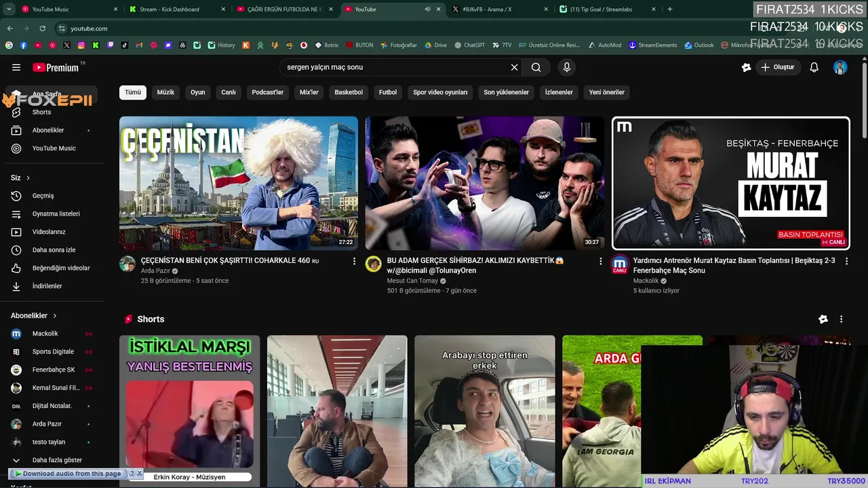The width and height of the screenshot is (868, 488).
Task: Play the ÇEÇENİSTAN video thumbnail
Action: click(x=239, y=183)
